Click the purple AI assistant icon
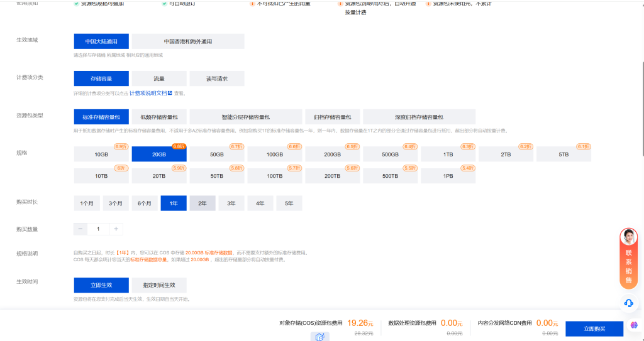Screen dimensions: 644x341 click(634, 325)
